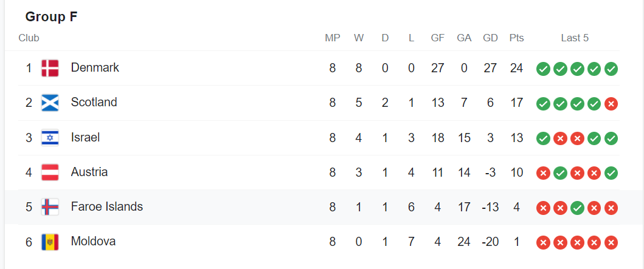This screenshot has height=269, width=644.
Task: Click Scotland's red loss icon in Last 5
Action: click(x=611, y=104)
